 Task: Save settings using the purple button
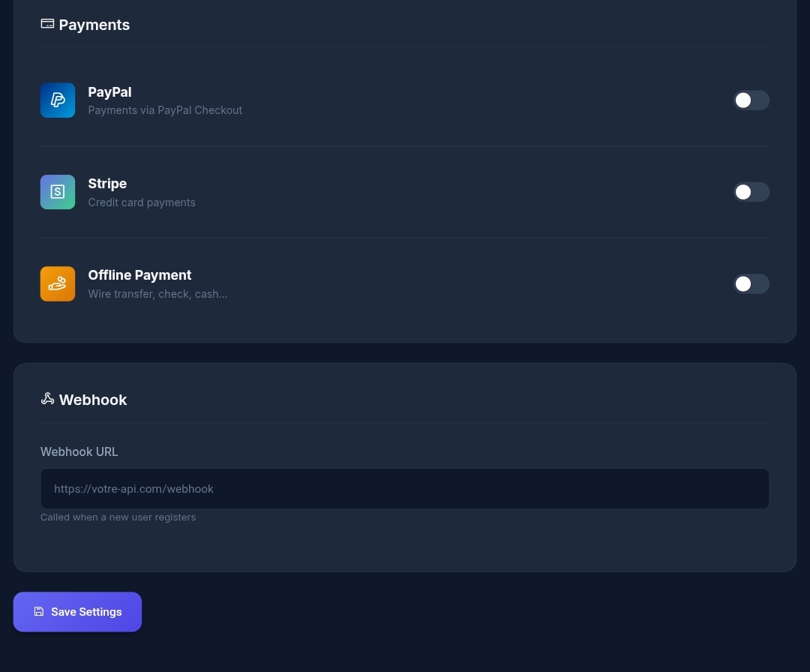pos(77,611)
